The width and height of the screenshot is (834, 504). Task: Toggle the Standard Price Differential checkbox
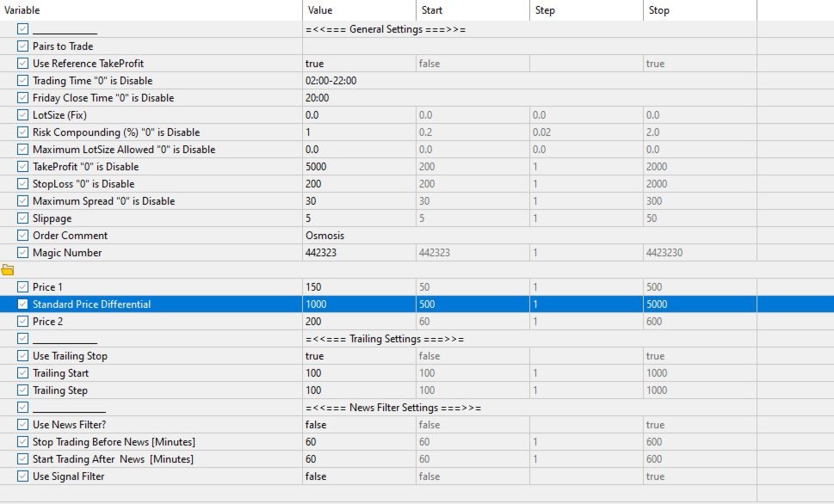[x=22, y=304]
